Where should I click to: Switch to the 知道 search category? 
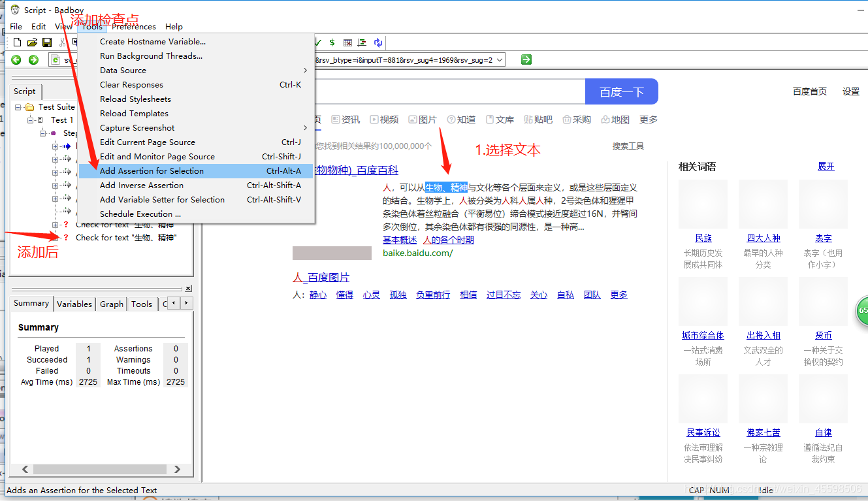pos(461,120)
